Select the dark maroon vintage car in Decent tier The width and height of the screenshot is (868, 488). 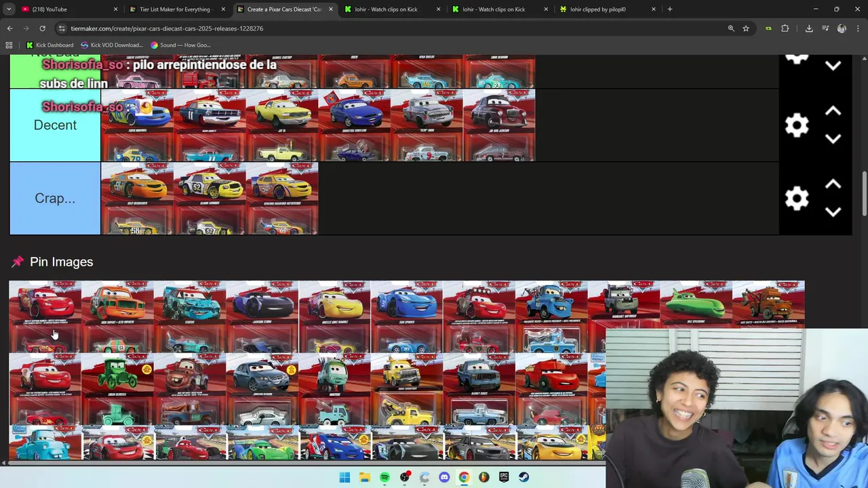point(499,125)
